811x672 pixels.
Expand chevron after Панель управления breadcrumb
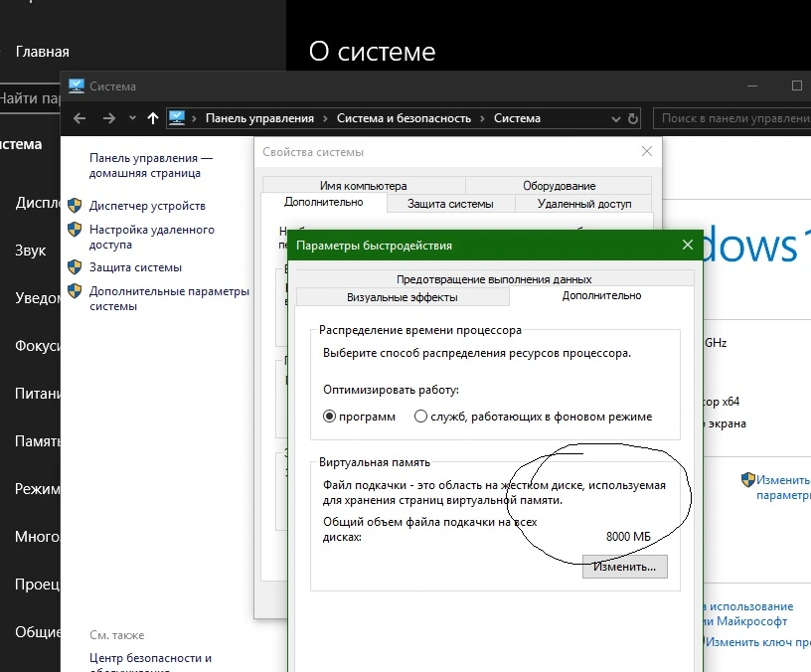(x=325, y=118)
